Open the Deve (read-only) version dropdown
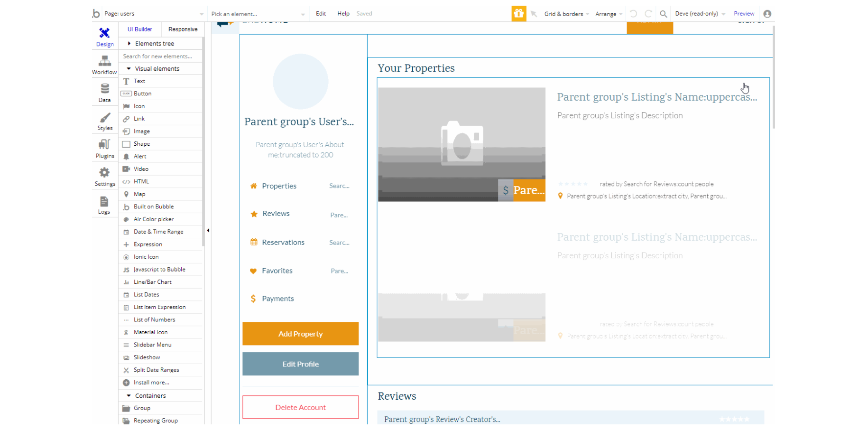 tap(700, 14)
